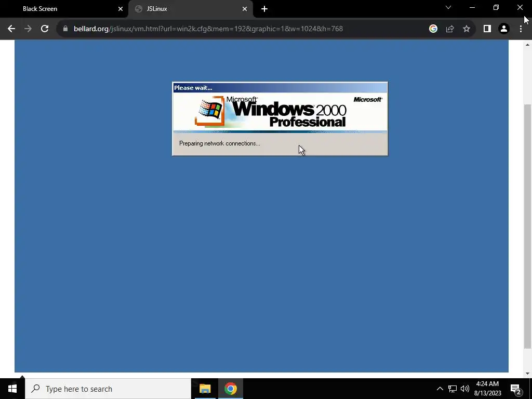View site information via the lock icon
Image resolution: width=532 pixels, height=399 pixels.
(x=65, y=29)
